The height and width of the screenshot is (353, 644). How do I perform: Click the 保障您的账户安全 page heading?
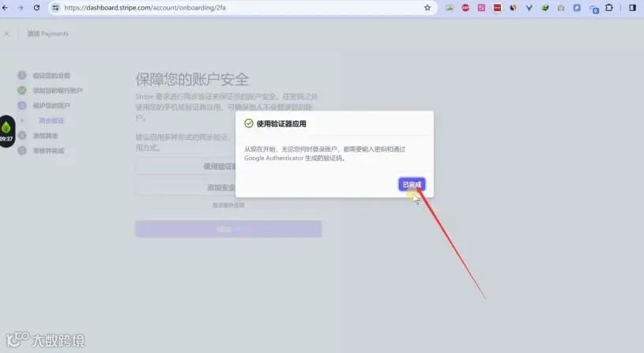coord(192,79)
